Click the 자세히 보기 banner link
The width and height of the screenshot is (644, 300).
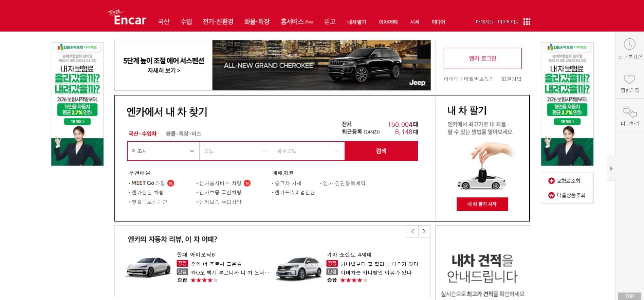(164, 71)
